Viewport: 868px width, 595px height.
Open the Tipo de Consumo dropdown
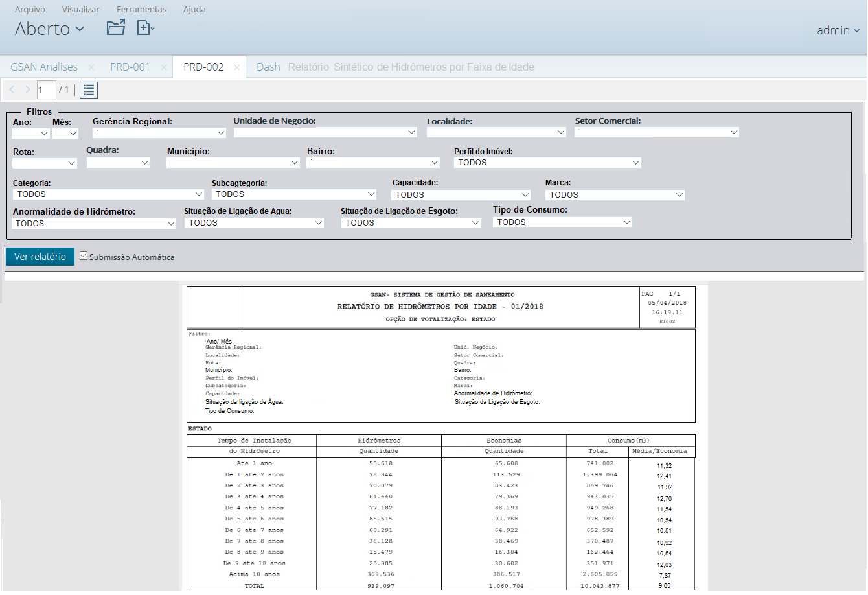[x=562, y=222]
